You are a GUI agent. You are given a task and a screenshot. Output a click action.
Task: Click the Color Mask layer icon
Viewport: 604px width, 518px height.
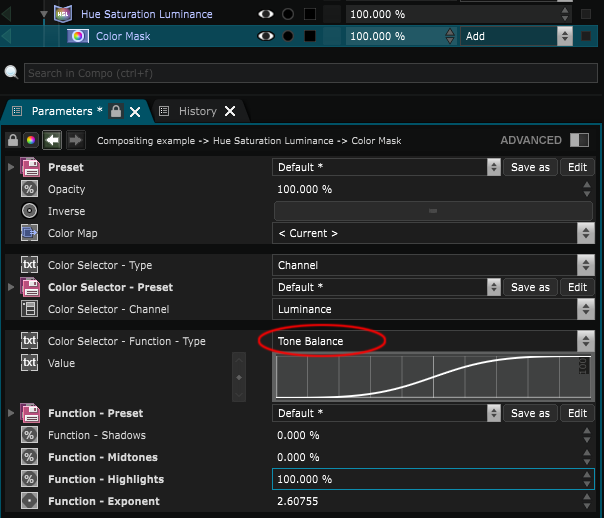tap(78, 36)
